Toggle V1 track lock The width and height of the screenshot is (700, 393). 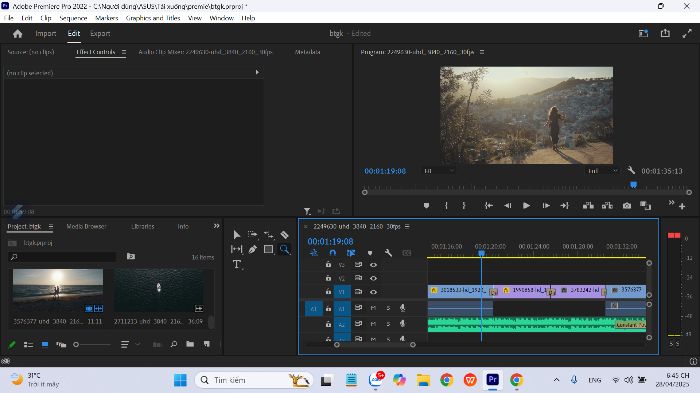pyautogui.click(x=328, y=292)
